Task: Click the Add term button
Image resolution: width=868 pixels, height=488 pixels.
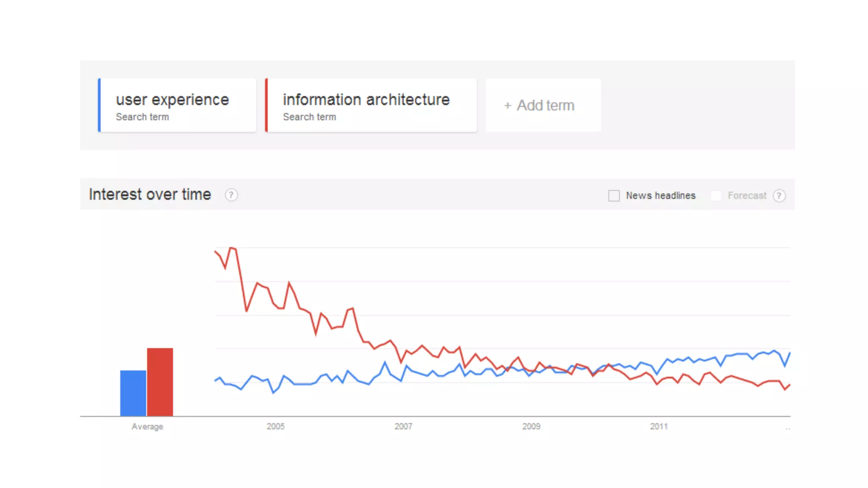Action: (543, 105)
